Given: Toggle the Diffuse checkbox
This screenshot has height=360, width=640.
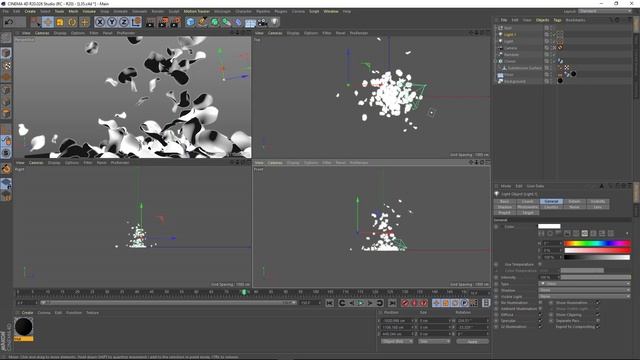Looking at the screenshot, I should [x=540, y=315].
